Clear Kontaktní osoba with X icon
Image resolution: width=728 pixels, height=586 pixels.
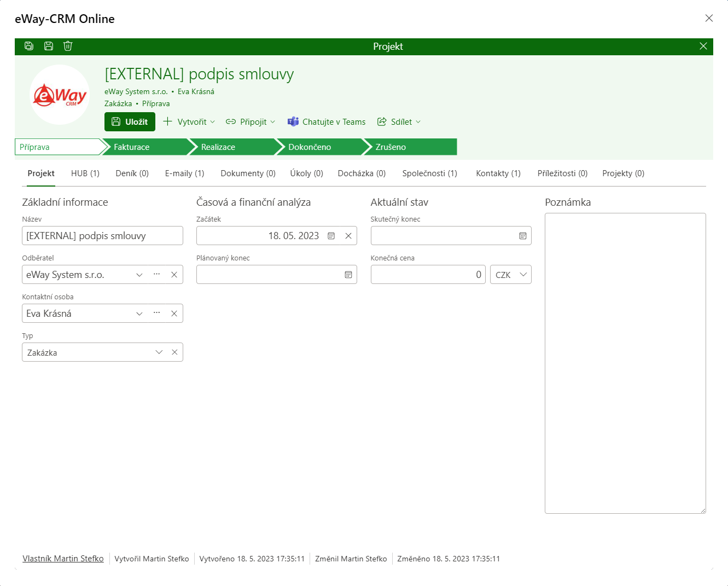click(x=174, y=314)
